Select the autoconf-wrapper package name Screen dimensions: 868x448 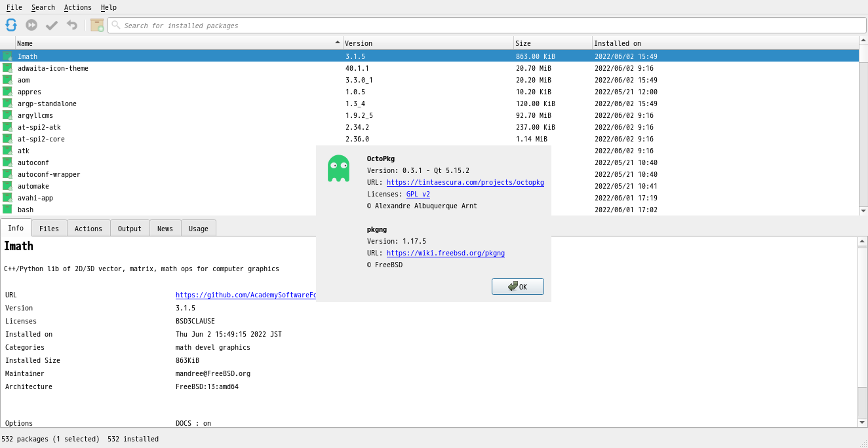[x=49, y=174]
